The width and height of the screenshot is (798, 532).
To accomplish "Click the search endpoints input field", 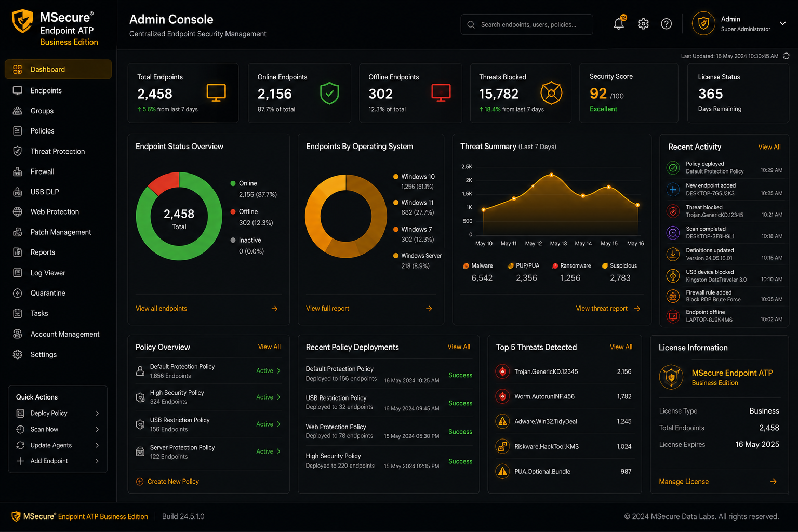I will tap(527, 24).
